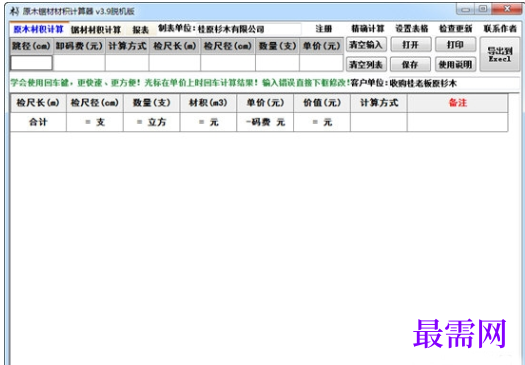Click the 检尺长(m) result table header
The image size is (525, 365).
38,103
